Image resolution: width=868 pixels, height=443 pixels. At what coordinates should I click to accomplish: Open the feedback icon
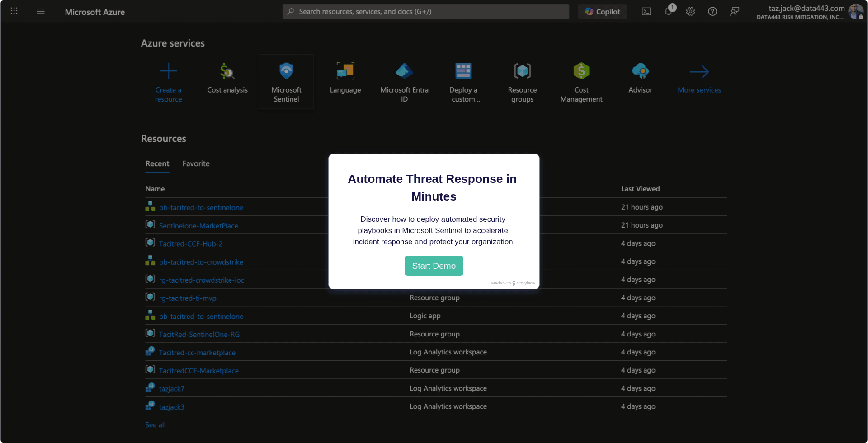click(735, 11)
